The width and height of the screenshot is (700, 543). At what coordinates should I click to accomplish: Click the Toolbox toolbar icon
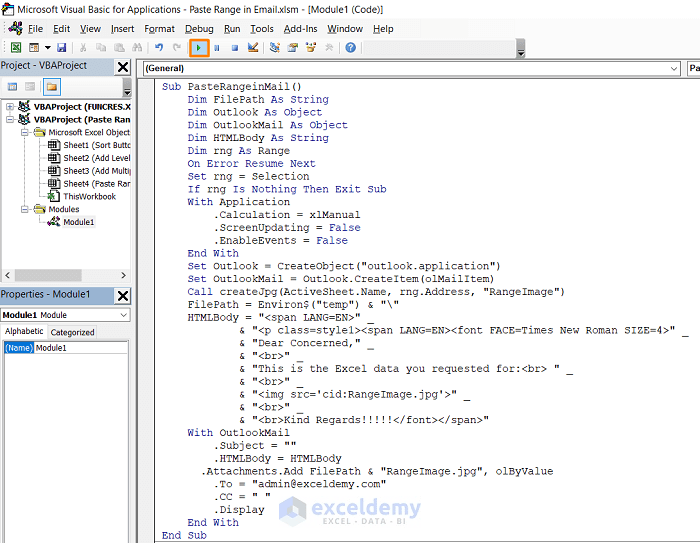tap(329, 47)
